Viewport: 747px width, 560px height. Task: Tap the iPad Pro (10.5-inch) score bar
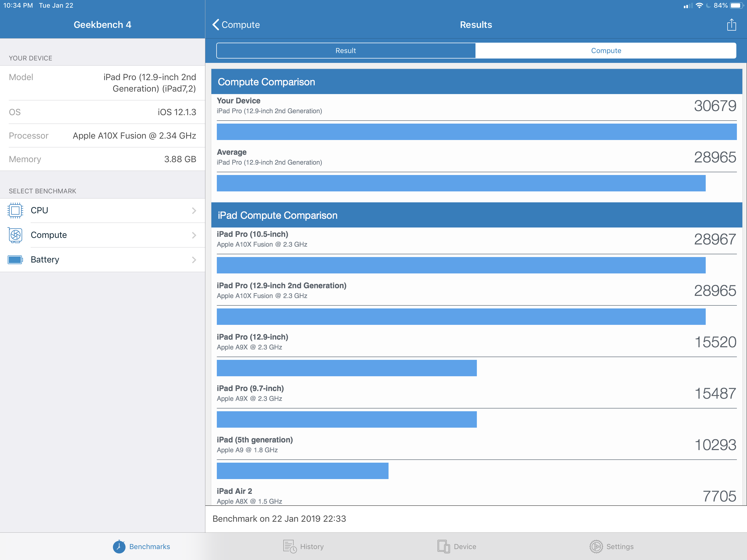tap(461, 265)
